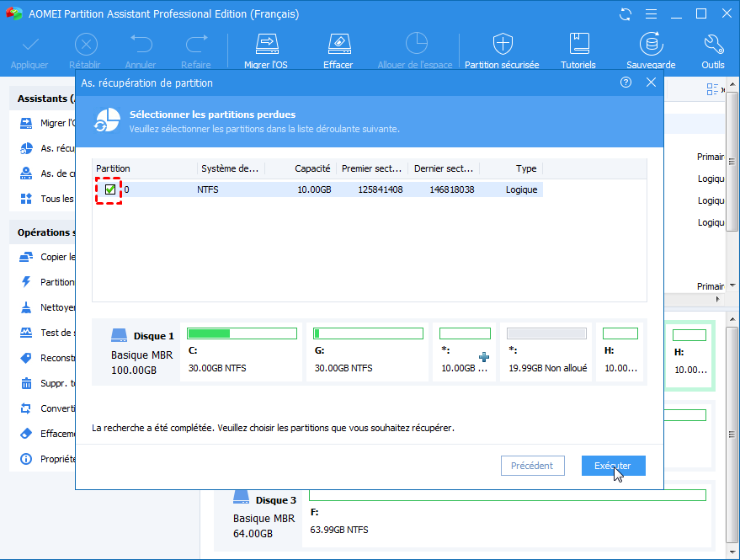Click the Disque 3 disk icon
Screen dimensions: 740x560
tap(241, 499)
